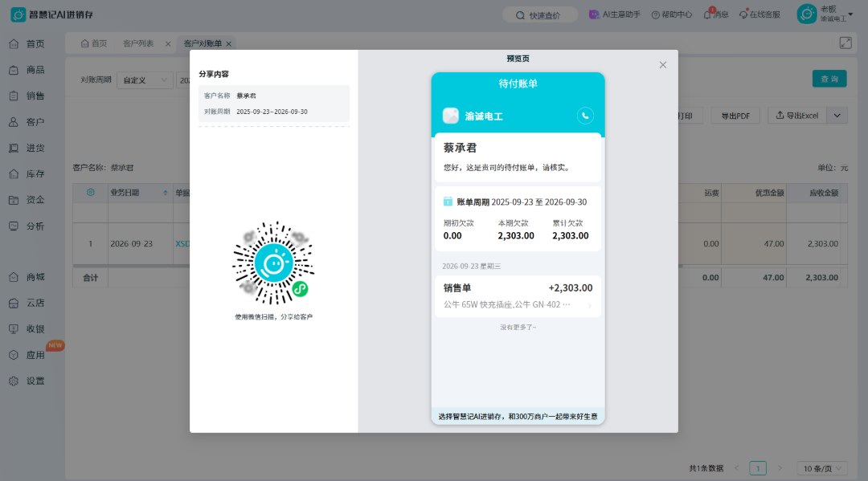
Task: Open 应用 in the sidebar
Action: pyautogui.click(x=27, y=355)
